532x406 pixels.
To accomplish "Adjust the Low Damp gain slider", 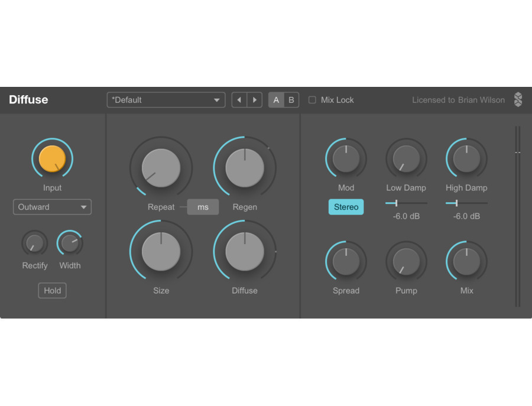I will pos(406,203).
